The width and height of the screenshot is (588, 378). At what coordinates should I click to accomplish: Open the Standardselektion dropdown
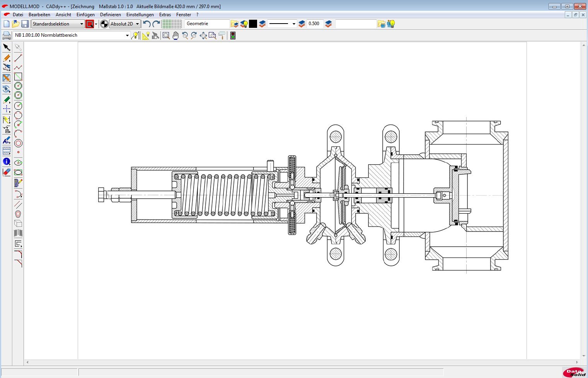click(58, 24)
